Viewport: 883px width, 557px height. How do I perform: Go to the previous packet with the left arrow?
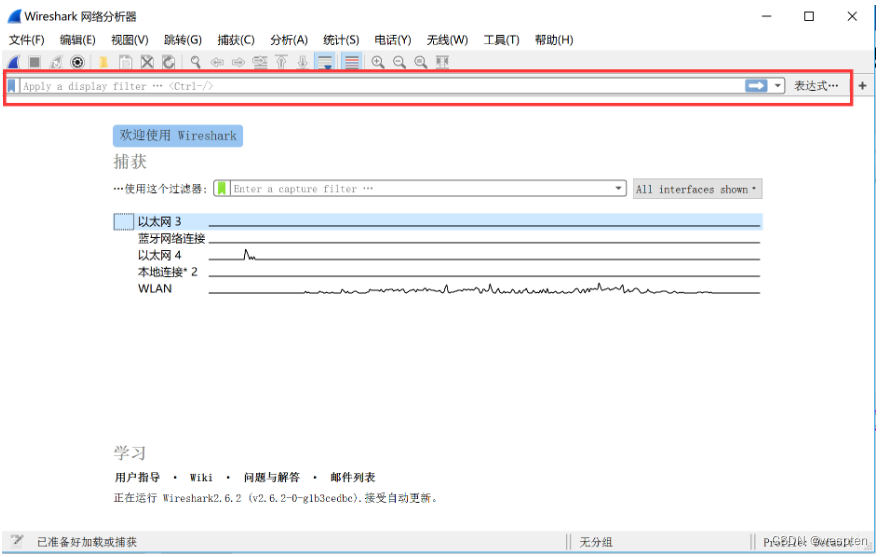point(217,62)
